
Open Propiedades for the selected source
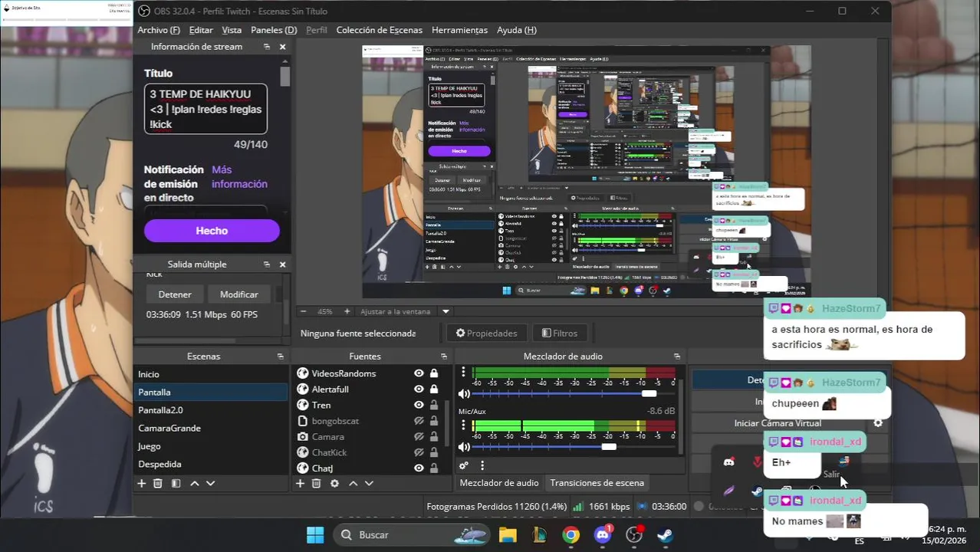point(486,333)
